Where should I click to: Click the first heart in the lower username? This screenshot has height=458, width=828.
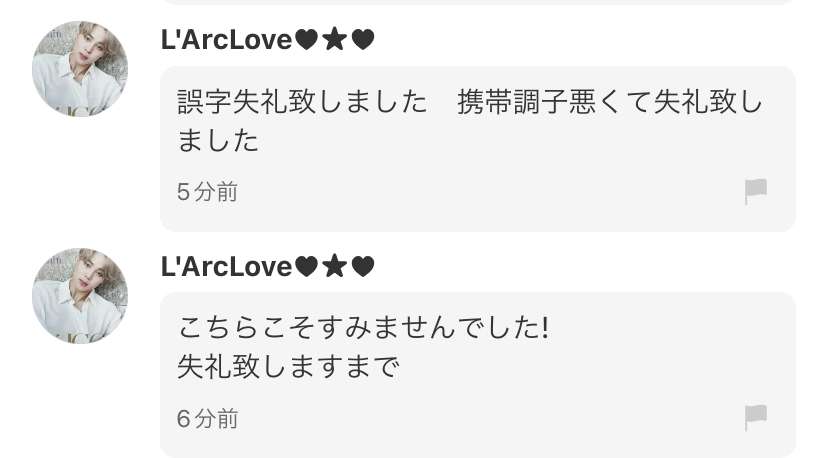click(x=306, y=267)
